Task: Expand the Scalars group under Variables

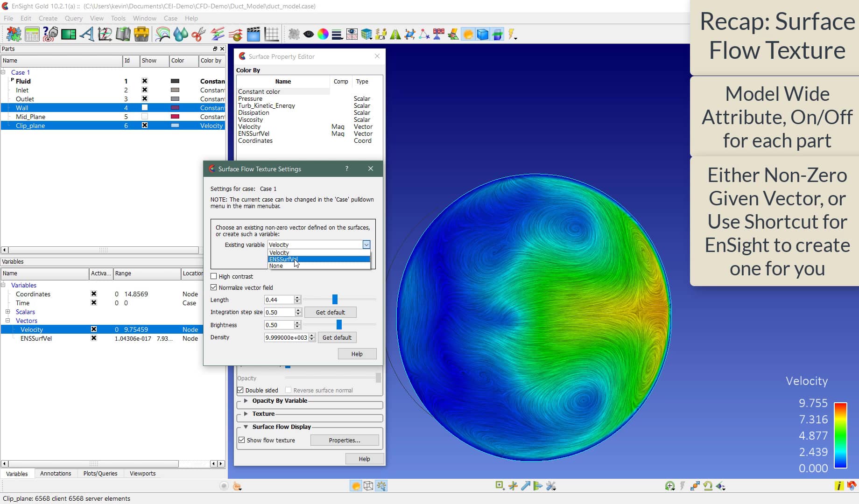Action: pos(8,312)
